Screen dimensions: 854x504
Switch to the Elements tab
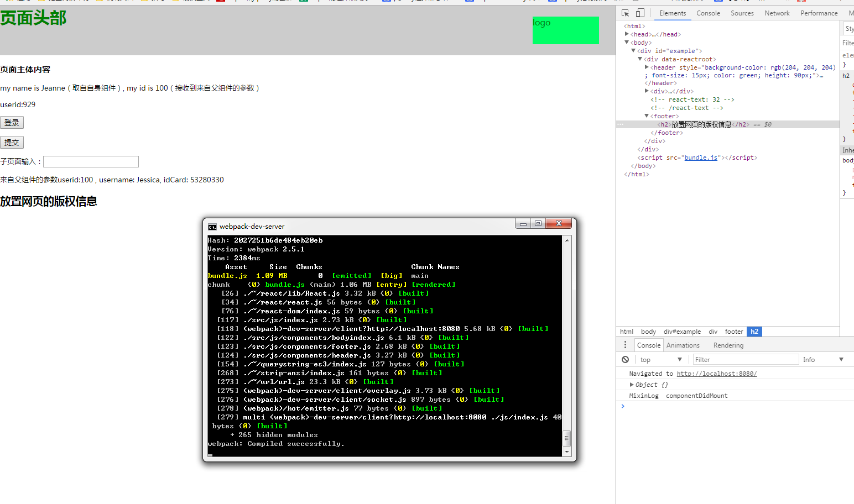[x=673, y=13]
